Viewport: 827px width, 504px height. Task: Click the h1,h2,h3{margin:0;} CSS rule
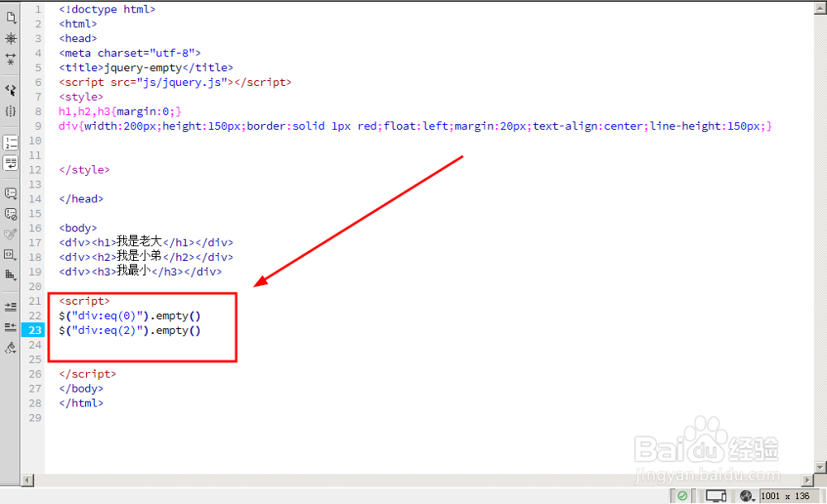[120, 112]
